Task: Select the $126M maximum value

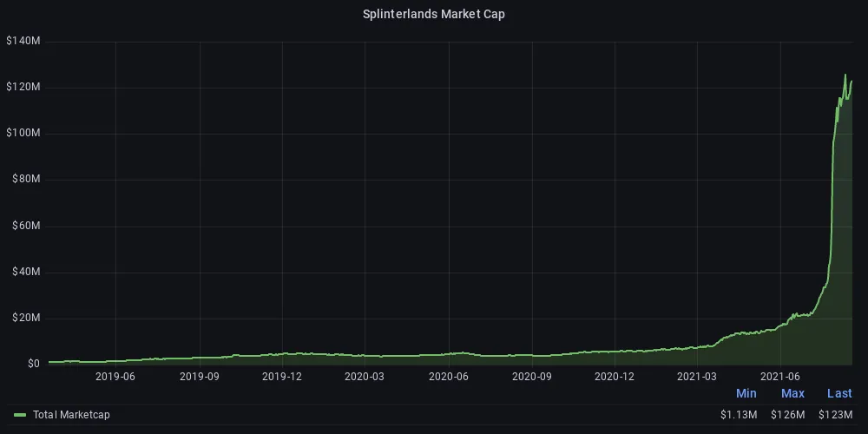Action: click(x=788, y=415)
